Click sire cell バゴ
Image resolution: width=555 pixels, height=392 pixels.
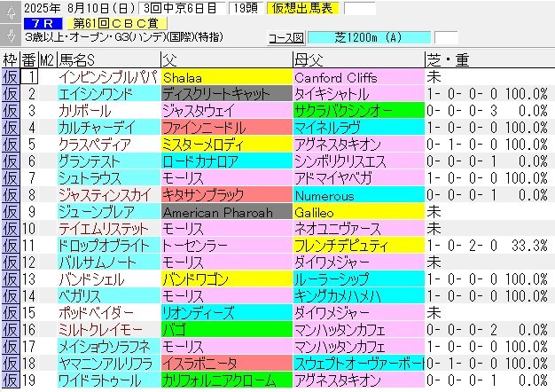[x=227, y=329]
